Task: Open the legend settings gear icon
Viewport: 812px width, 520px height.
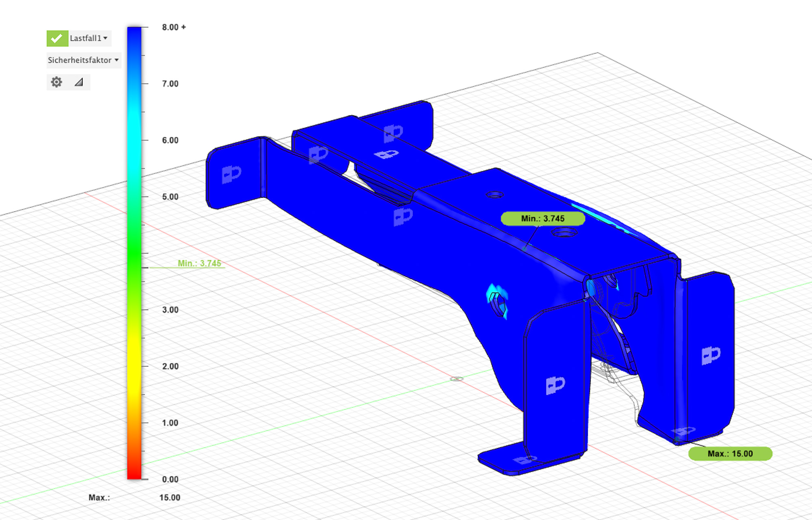Action: click(x=56, y=82)
